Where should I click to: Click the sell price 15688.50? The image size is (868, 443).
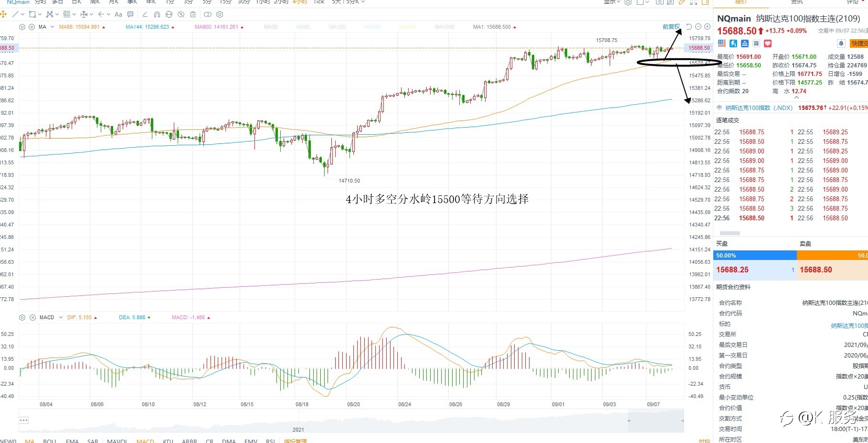tap(815, 270)
